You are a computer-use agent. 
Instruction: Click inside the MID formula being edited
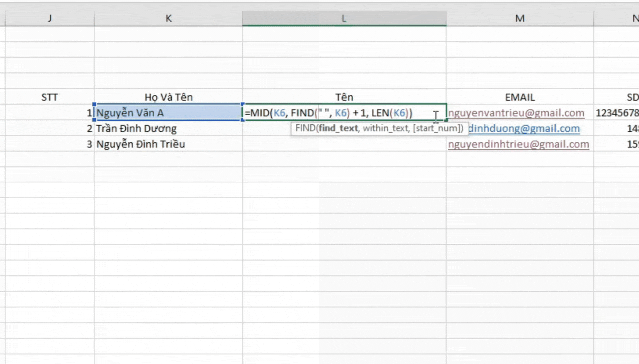[x=328, y=113]
